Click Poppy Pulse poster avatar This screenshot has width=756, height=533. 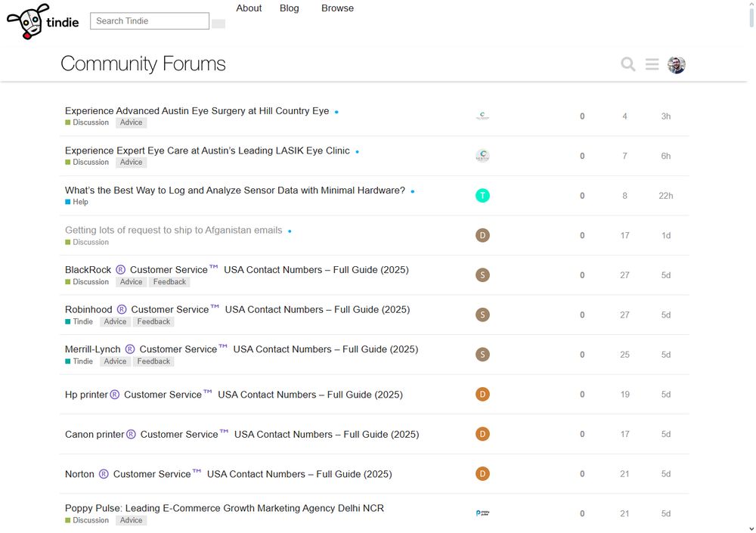(482, 513)
